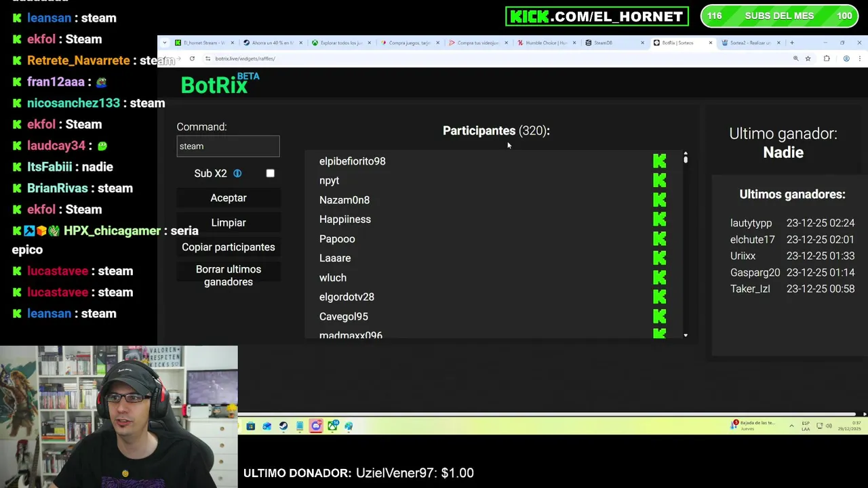This screenshot has height=488, width=868.
Task: Click the participants list scroll down arrow
Action: pos(686,335)
